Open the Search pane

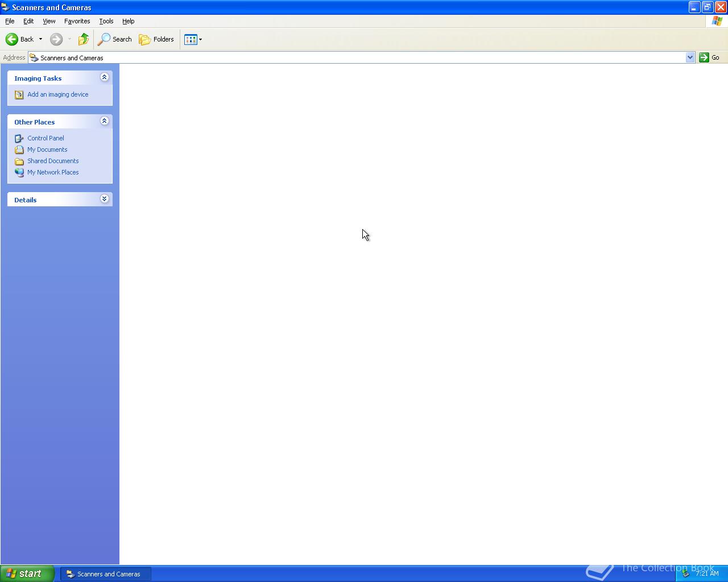(115, 39)
